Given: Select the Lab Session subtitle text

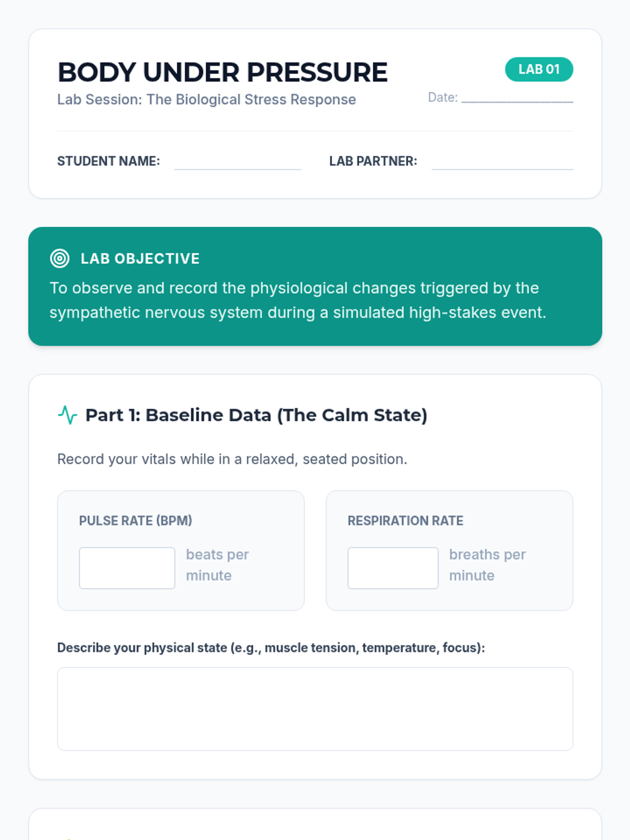Looking at the screenshot, I should click(x=206, y=100).
